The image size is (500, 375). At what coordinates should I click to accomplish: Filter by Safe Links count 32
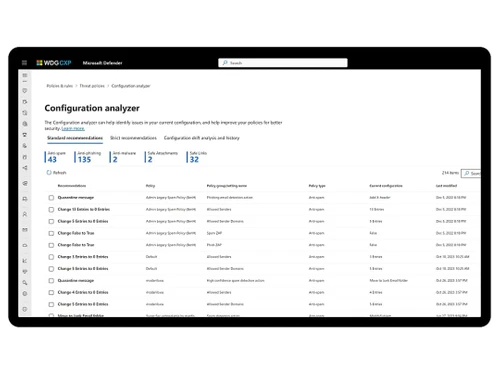(x=197, y=157)
